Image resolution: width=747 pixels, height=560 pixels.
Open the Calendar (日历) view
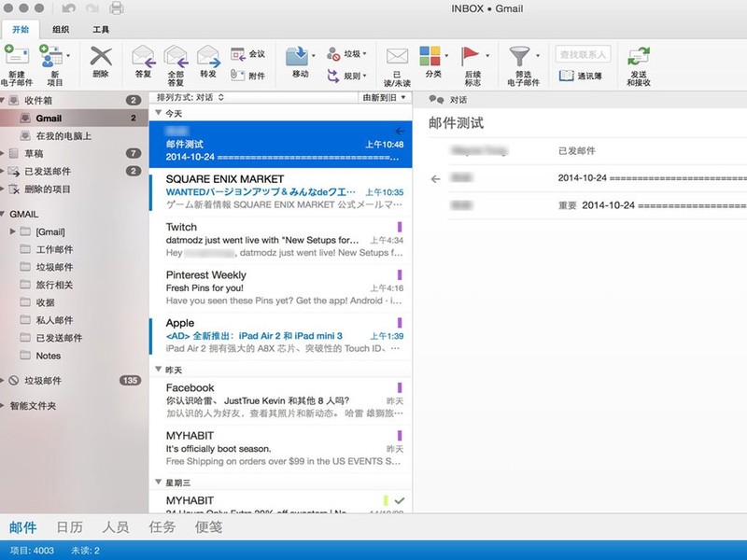click(69, 527)
